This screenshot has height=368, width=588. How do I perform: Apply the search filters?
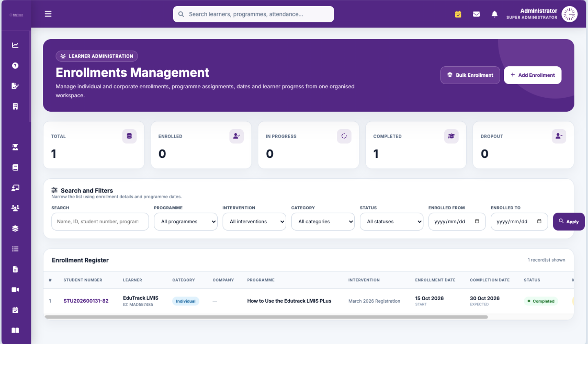pyautogui.click(x=569, y=222)
